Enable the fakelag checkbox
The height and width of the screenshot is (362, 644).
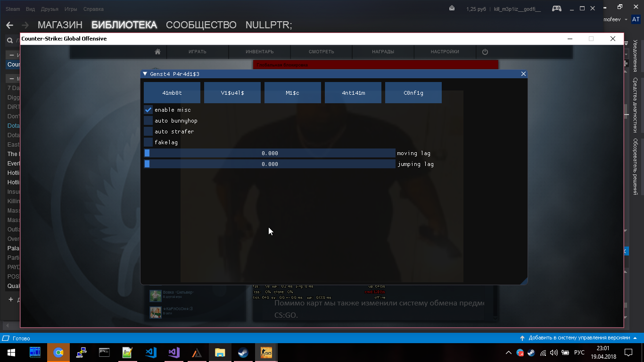(148, 142)
